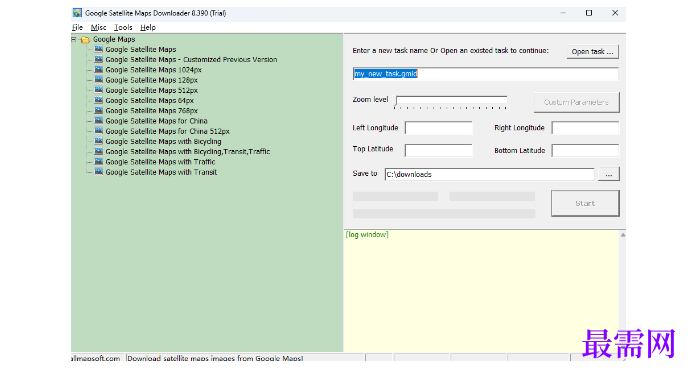This screenshot has height=375, width=694.
Task: Click the allmapsoft.com status bar entry
Action: pos(96,358)
